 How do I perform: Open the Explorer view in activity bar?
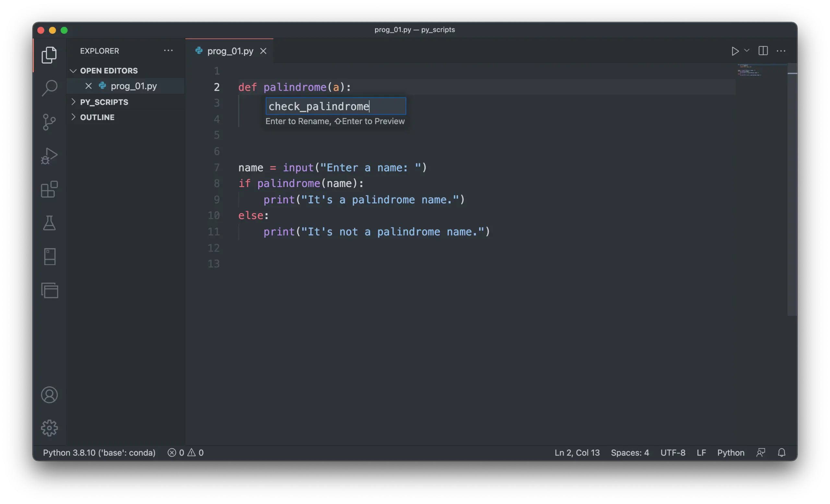click(x=49, y=55)
